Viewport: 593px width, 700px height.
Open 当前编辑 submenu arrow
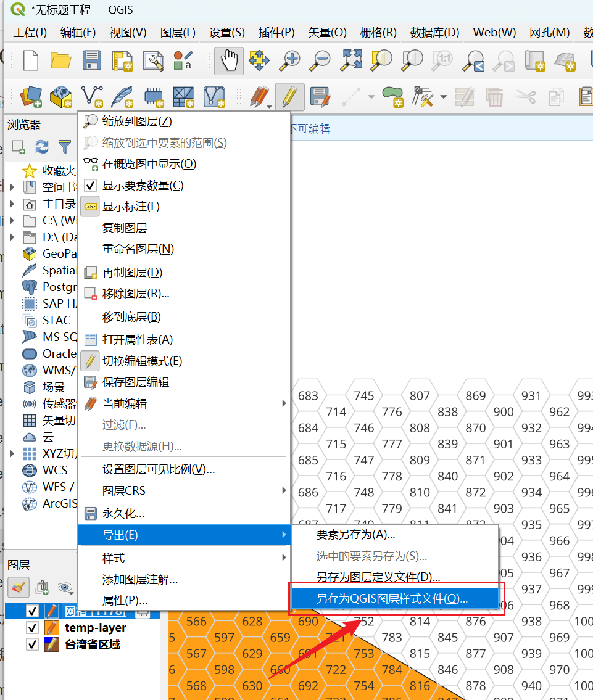pyautogui.click(x=284, y=403)
